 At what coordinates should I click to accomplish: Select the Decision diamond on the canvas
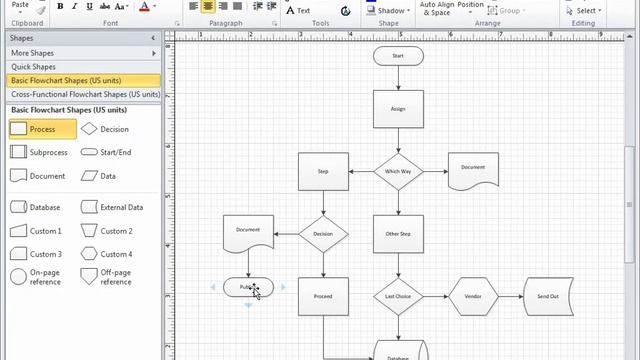click(x=323, y=234)
